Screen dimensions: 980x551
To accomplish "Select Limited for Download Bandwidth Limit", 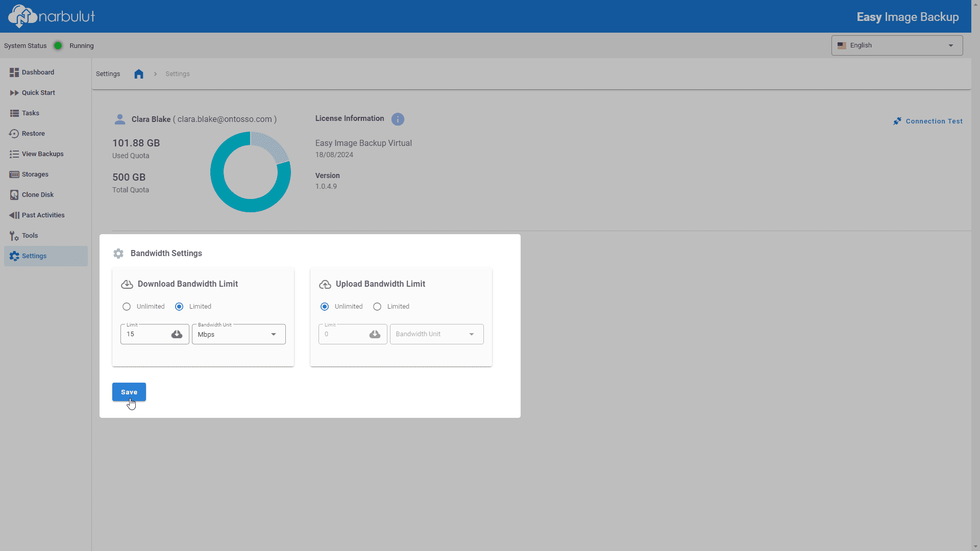I will (179, 307).
